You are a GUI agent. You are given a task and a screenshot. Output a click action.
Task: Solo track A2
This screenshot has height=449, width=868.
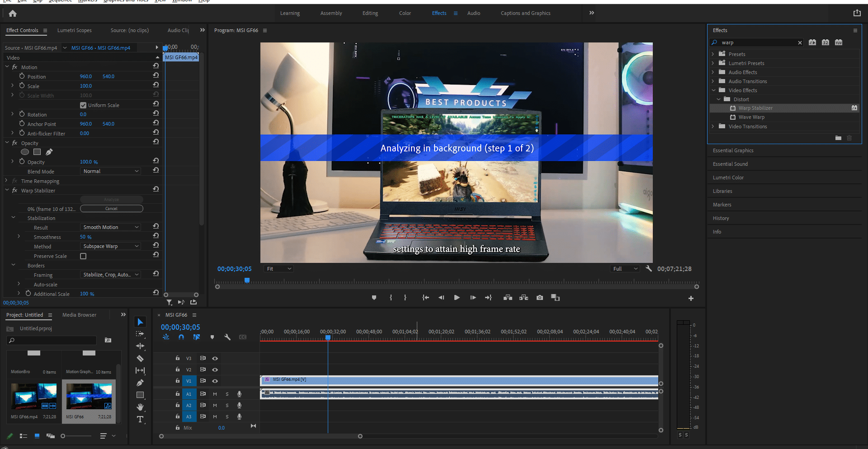pyautogui.click(x=227, y=405)
